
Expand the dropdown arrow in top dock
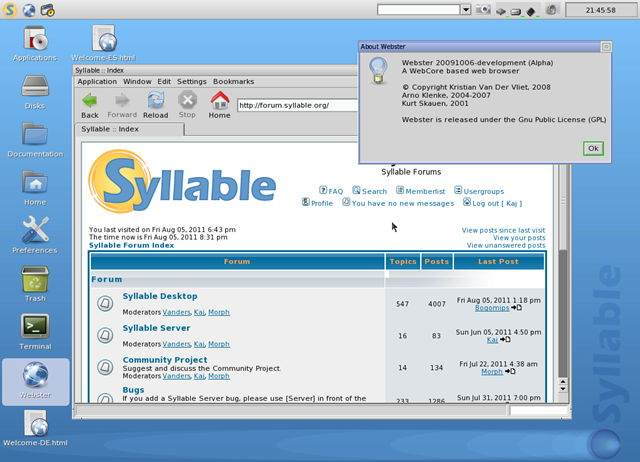(466, 10)
